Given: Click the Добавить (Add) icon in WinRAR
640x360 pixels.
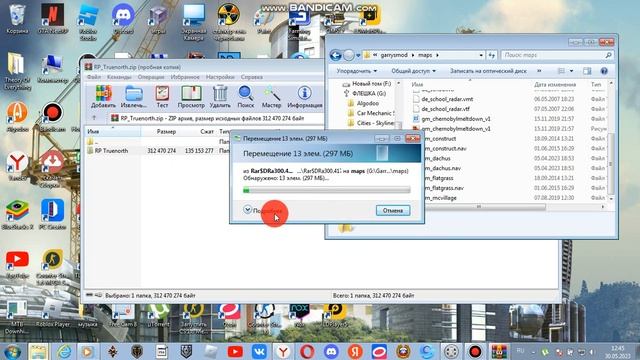Looking at the screenshot, I should pos(103,96).
